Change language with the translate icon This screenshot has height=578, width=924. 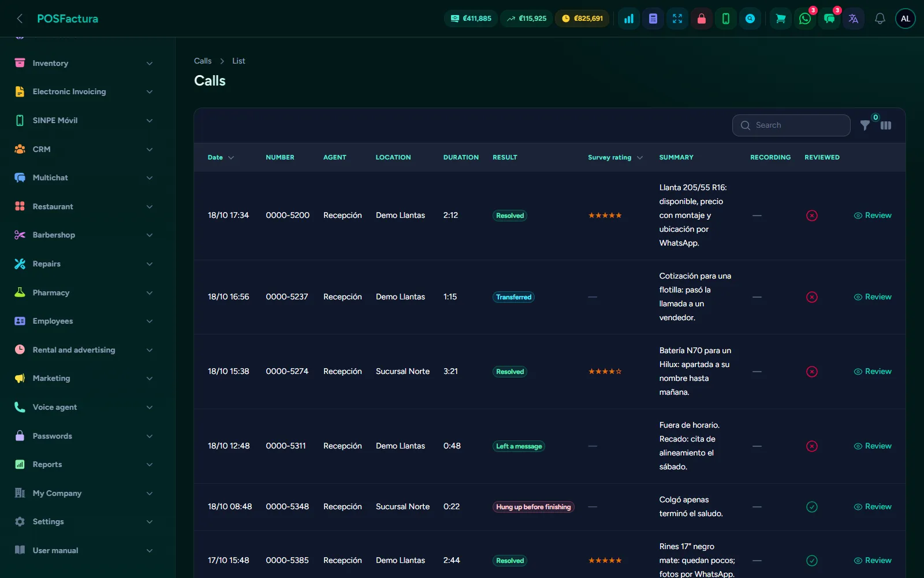(854, 18)
